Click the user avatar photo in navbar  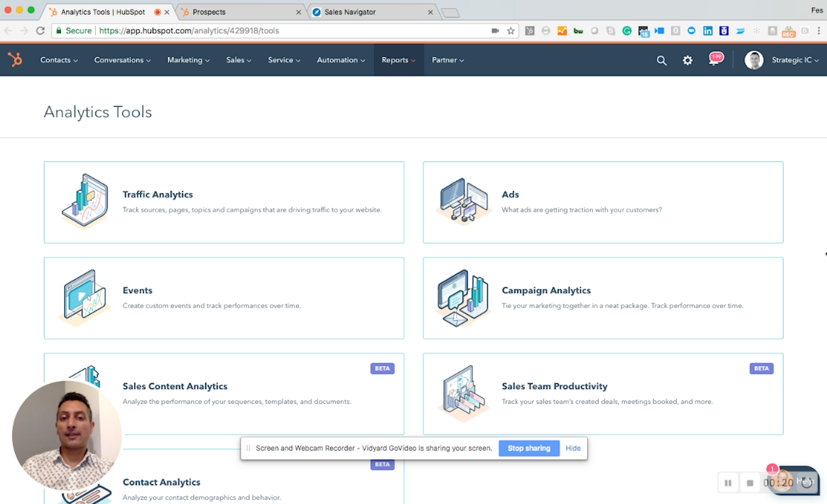754,60
